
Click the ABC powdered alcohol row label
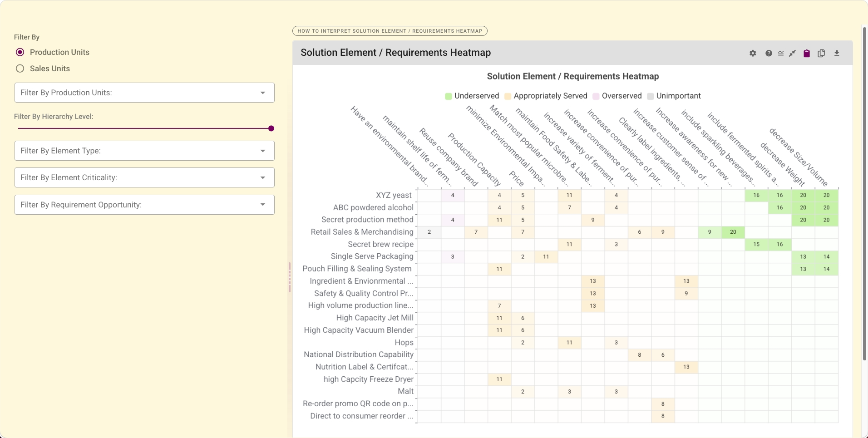pyautogui.click(x=373, y=207)
